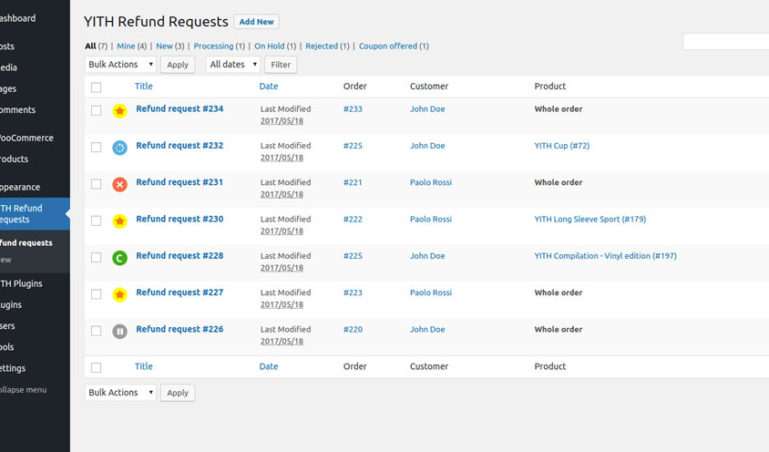Open order #223 link
769x452 pixels.
pyautogui.click(x=353, y=293)
